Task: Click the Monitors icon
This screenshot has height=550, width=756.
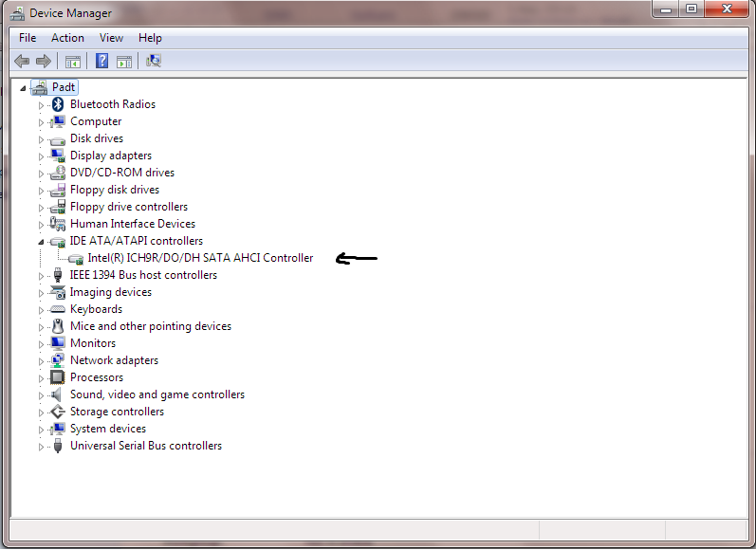Action: tap(58, 343)
